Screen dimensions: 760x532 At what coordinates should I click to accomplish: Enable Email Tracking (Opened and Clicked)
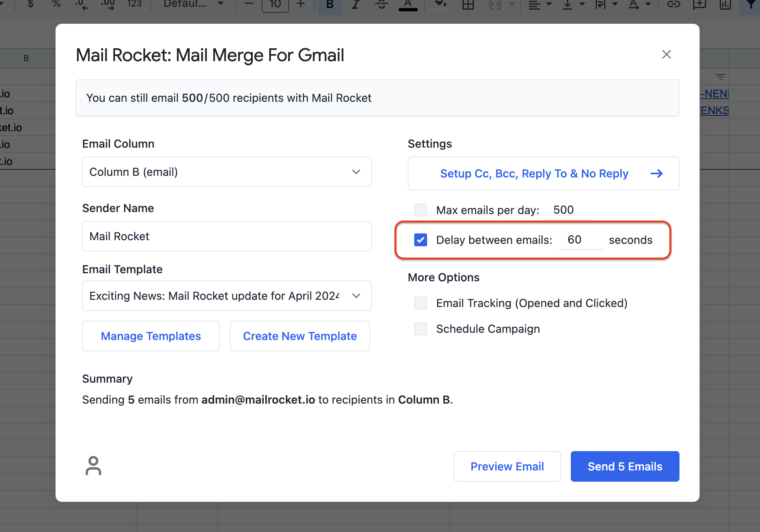[421, 303]
